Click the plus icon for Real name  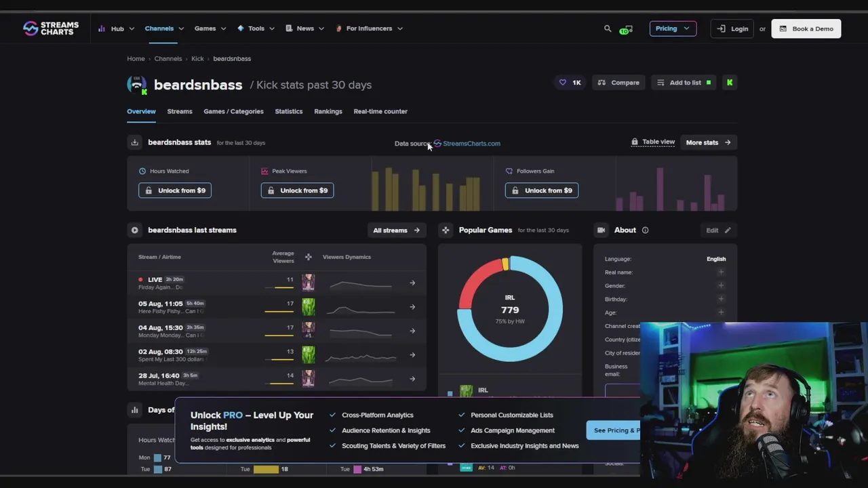click(x=721, y=272)
